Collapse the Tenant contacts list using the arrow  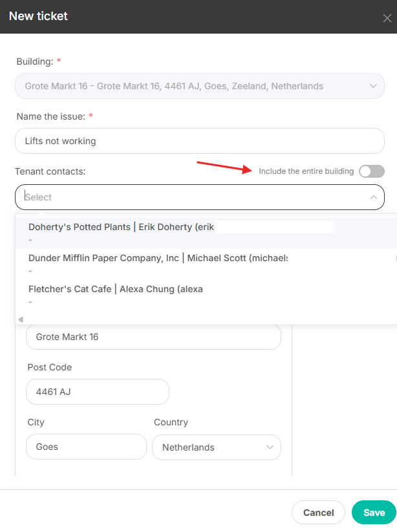(x=373, y=197)
